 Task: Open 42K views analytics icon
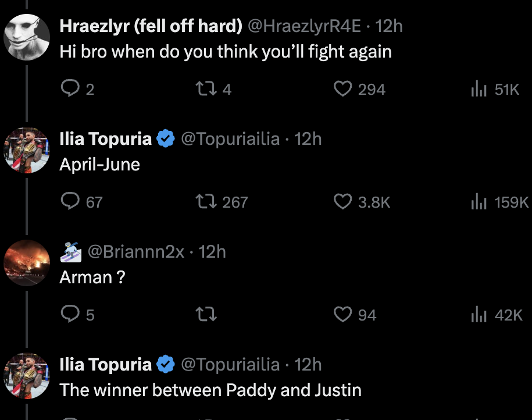pos(478,315)
